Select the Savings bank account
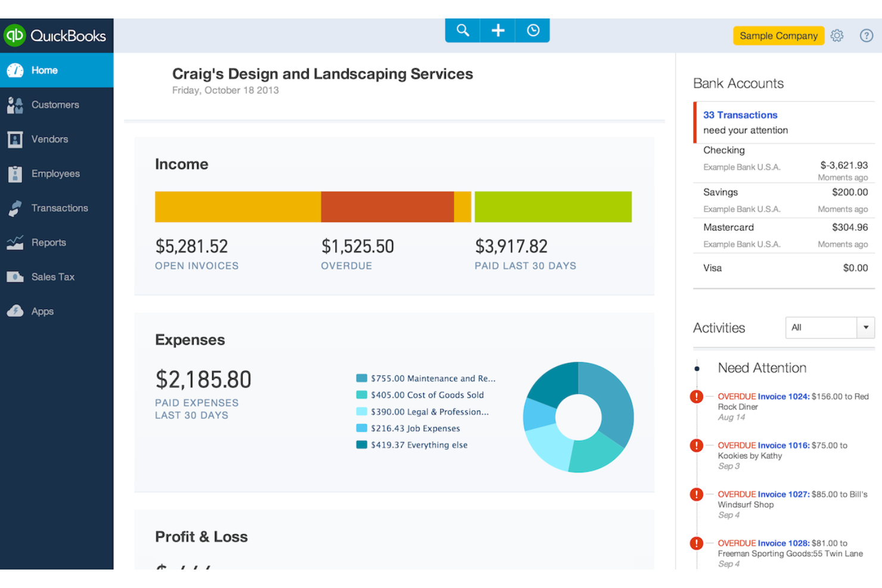Screen dimensions: 882x588 (x=784, y=200)
